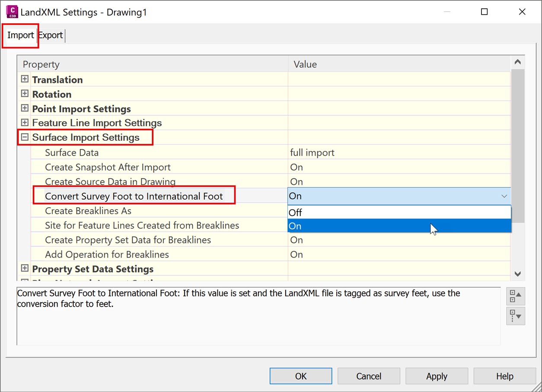Image resolution: width=542 pixels, height=392 pixels.
Task: Click On value for Create Source Data in Drawing
Action: click(x=297, y=181)
